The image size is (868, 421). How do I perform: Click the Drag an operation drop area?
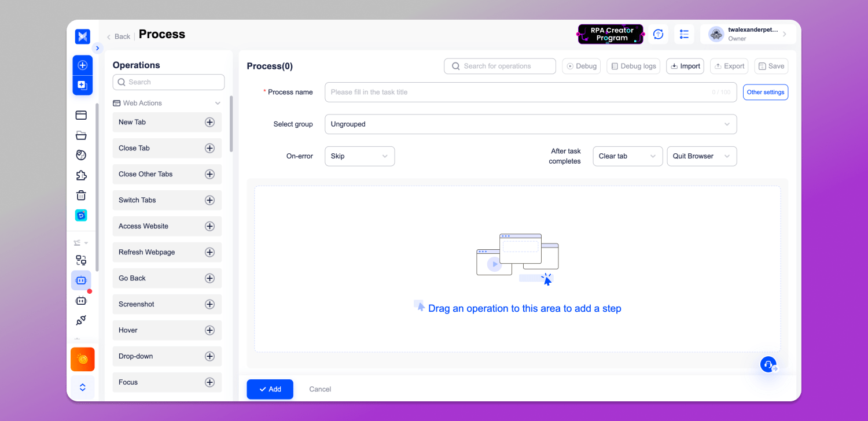(517, 269)
